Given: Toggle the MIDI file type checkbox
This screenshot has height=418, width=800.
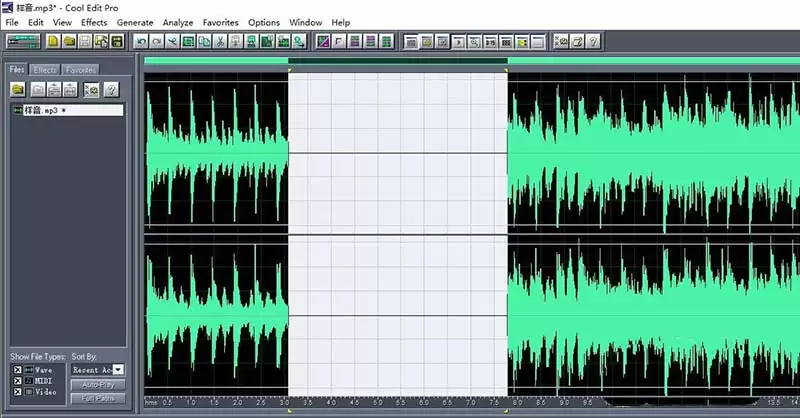Looking at the screenshot, I should [18, 381].
